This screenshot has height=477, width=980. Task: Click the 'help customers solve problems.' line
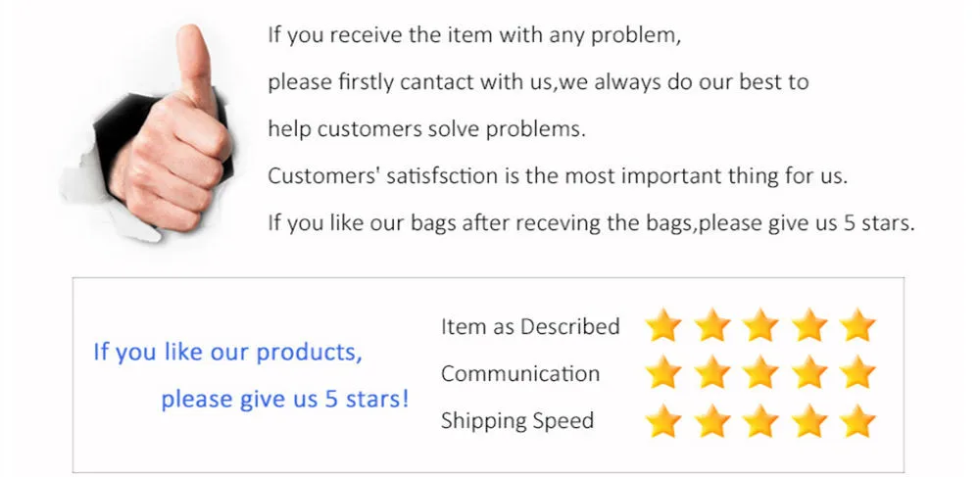[x=427, y=129]
